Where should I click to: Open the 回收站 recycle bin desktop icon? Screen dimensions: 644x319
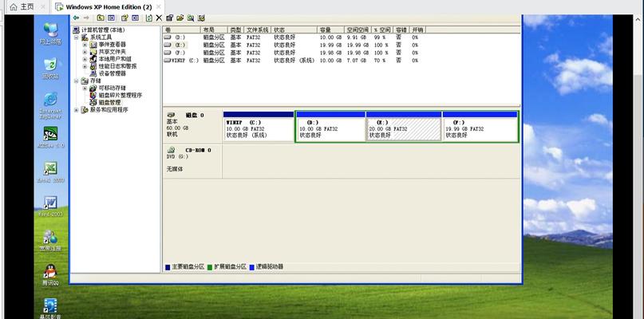pyautogui.click(x=50, y=69)
